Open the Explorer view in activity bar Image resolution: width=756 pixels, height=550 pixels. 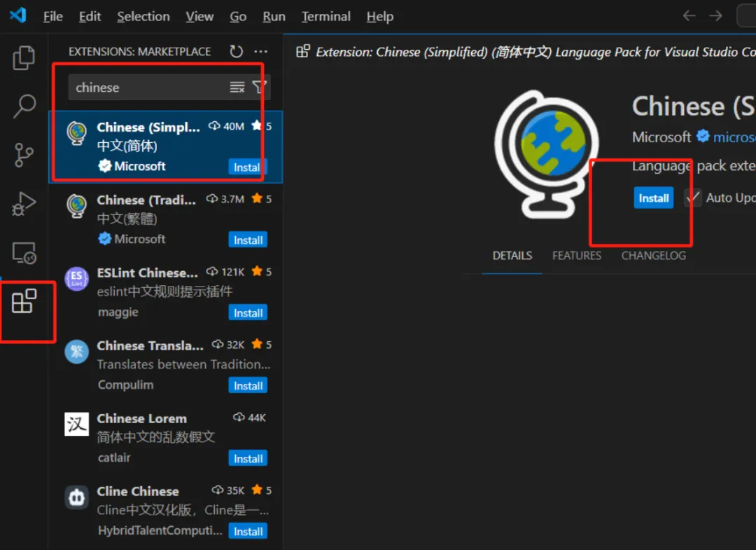pyautogui.click(x=24, y=57)
